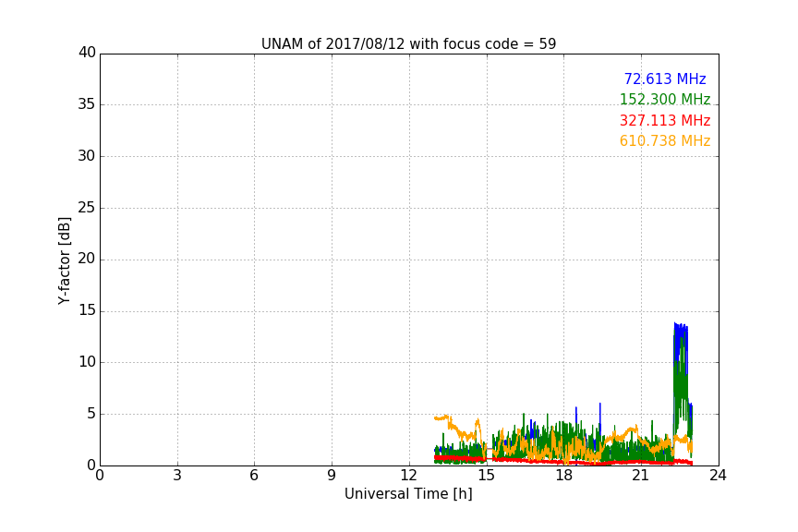Select the green '152.300 MHz' legend label
Viewport: 798px width, 532px height.
point(665,99)
